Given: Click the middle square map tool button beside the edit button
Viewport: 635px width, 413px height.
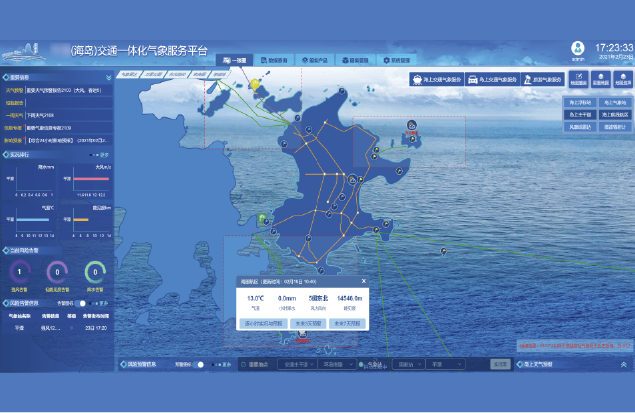Looking at the screenshot, I should click(x=601, y=79).
